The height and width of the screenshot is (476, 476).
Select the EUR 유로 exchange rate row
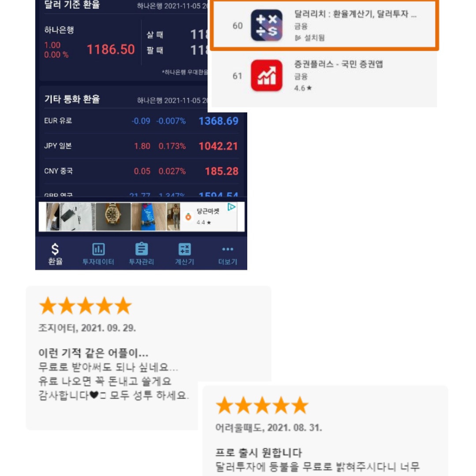(141, 121)
